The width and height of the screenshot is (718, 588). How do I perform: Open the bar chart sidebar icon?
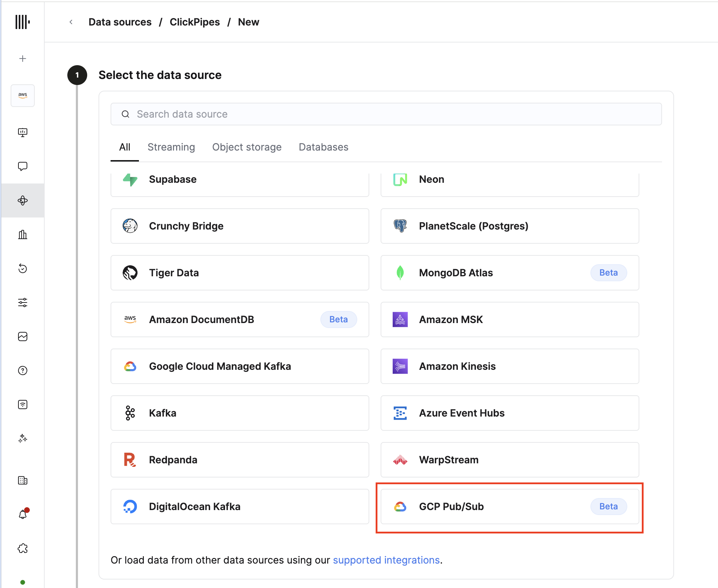tap(23, 234)
